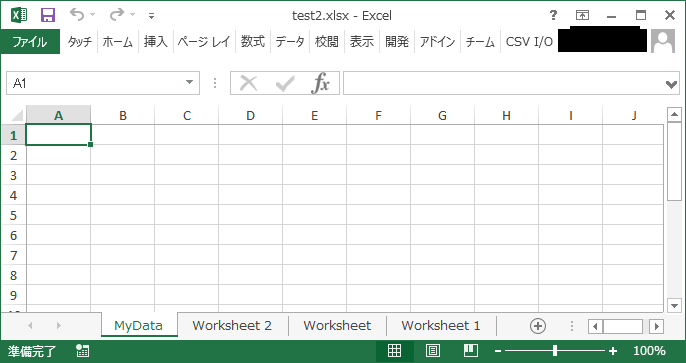Image resolution: width=686 pixels, height=363 pixels.
Task: Go to the 数式 ribbon tab
Action: tap(253, 42)
